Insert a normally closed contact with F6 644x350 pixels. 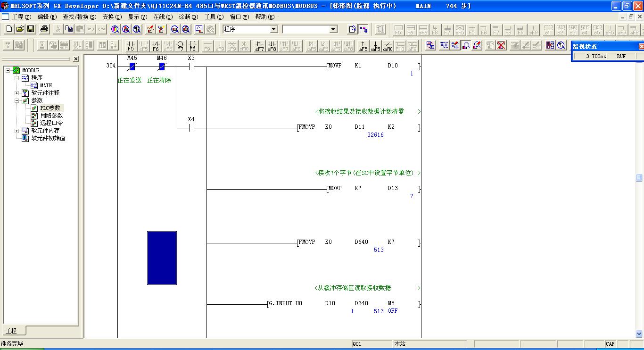pyautogui.click(x=156, y=45)
